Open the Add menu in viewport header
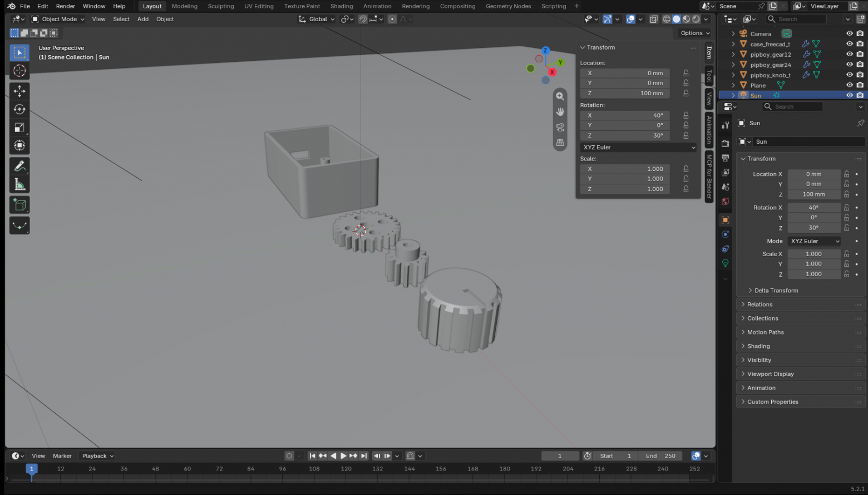Image resolution: width=868 pixels, height=495 pixels. [143, 19]
